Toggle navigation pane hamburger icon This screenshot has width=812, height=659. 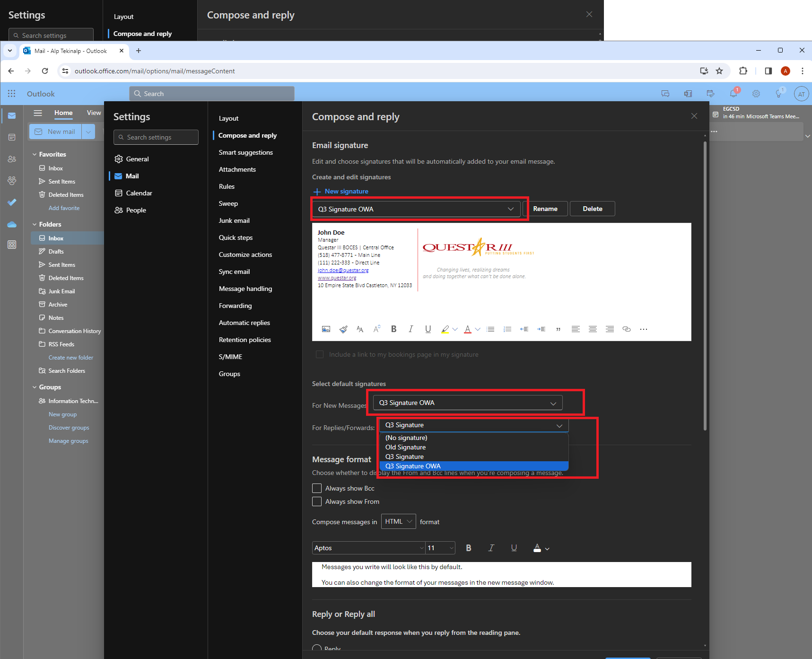(38, 113)
